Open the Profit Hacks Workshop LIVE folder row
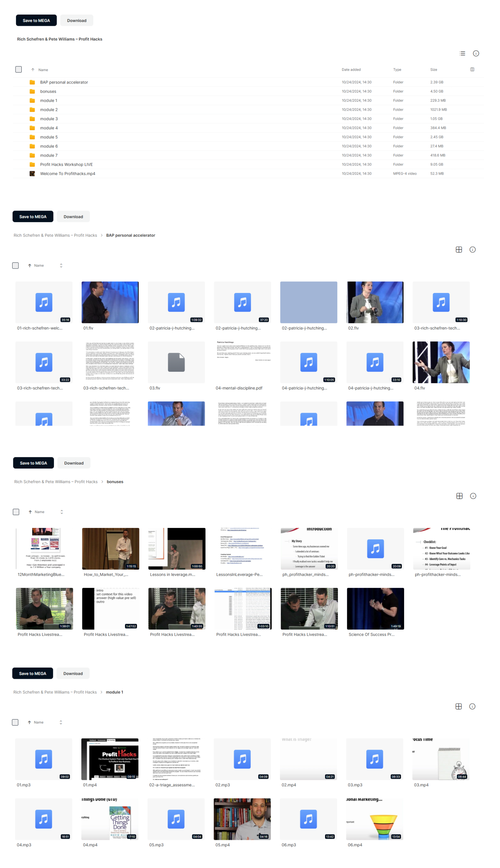Image resolution: width=500 pixels, height=868 pixels. point(248,164)
